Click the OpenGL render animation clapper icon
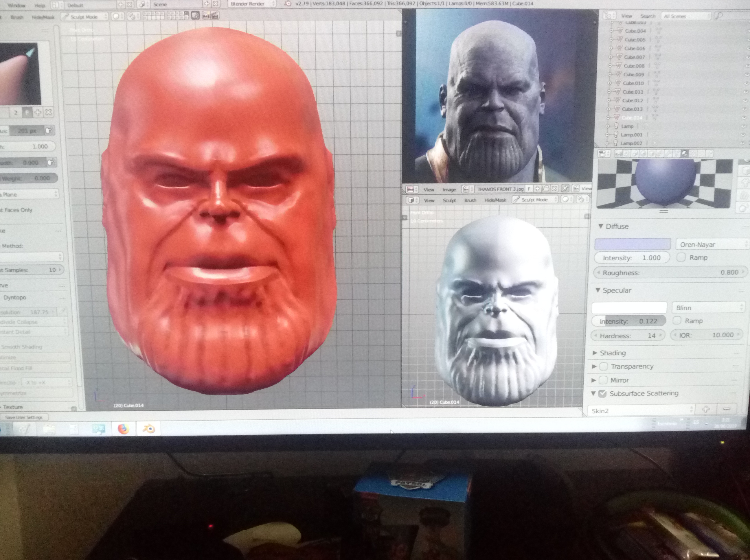Image resolution: width=750 pixels, height=560 pixels. click(214, 16)
